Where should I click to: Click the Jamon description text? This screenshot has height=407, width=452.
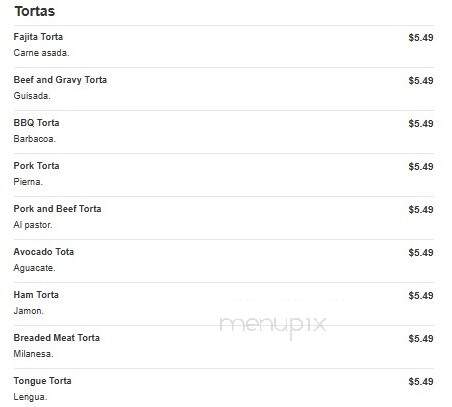pyautogui.click(x=28, y=311)
